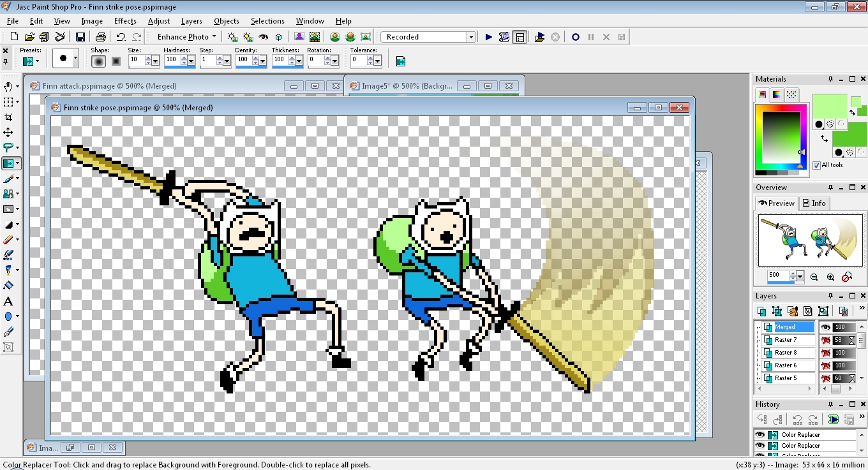This screenshot has height=470, width=868.
Task: Click the Open file folder icon
Action: 29,37
